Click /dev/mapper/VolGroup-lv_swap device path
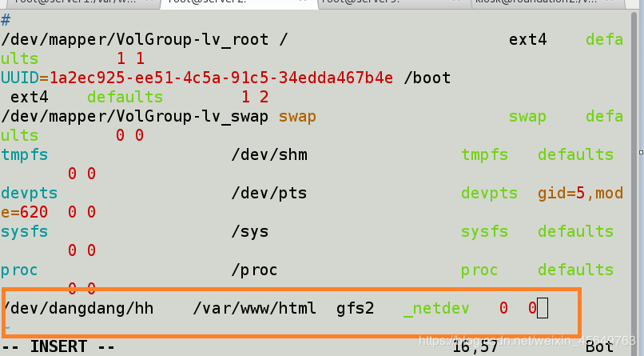The image size is (644, 356). coord(135,117)
